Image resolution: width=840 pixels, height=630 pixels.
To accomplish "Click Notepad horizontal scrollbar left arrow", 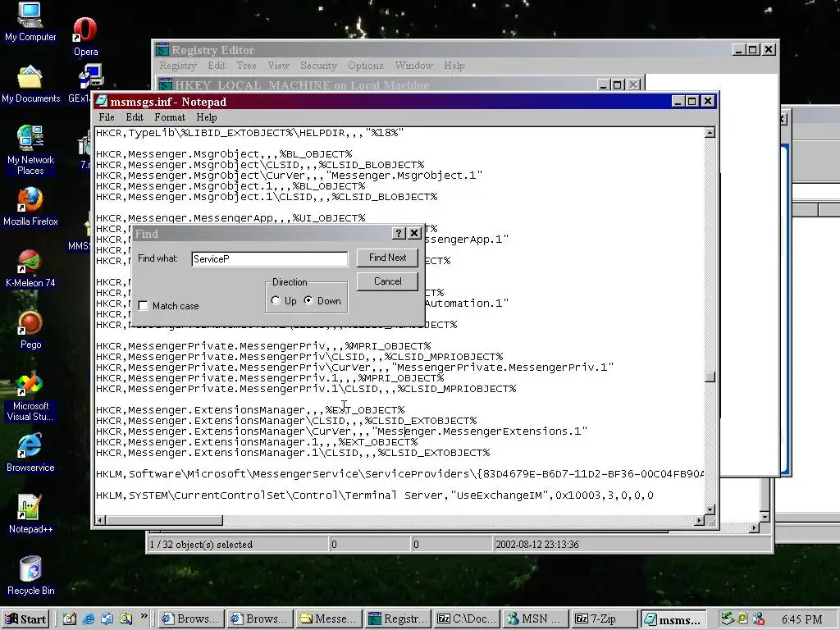I will point(100,520).
